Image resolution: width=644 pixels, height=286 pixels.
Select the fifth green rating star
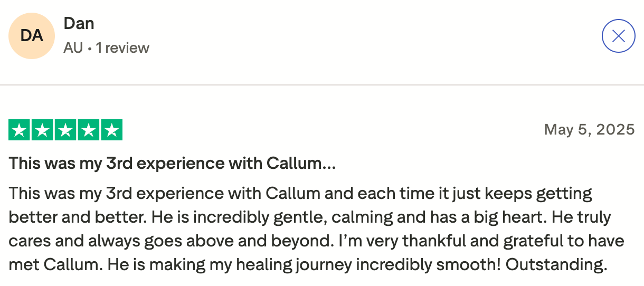(111, 130)
